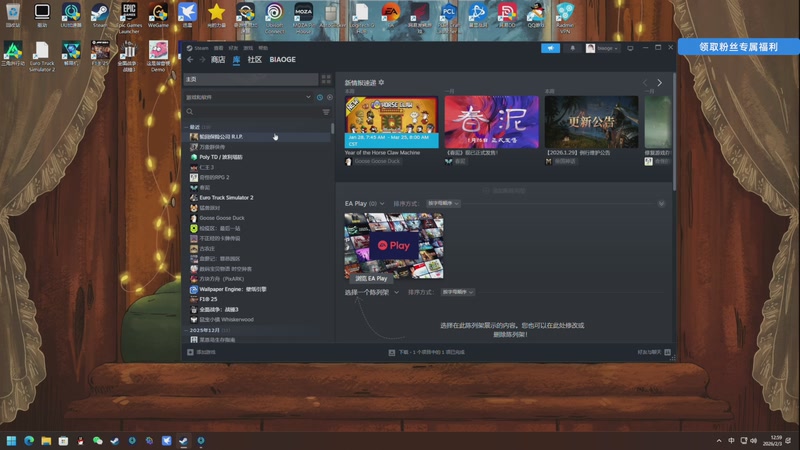Click Browse EA Play button
This screenshot has height=450, width=800.
pos(371,279)
